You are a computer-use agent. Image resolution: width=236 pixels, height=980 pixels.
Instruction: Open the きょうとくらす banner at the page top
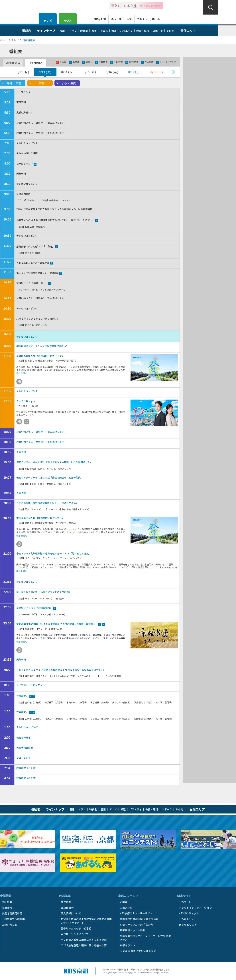136,5
